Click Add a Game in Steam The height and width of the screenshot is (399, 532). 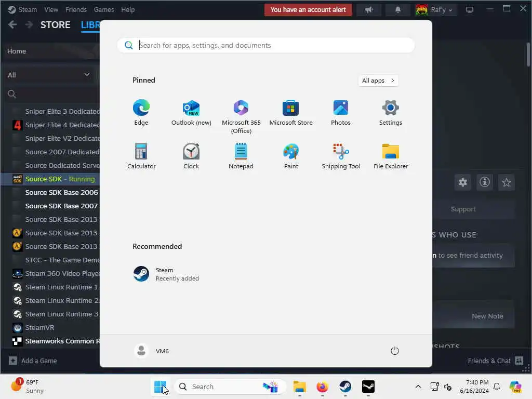coord(33,361)
